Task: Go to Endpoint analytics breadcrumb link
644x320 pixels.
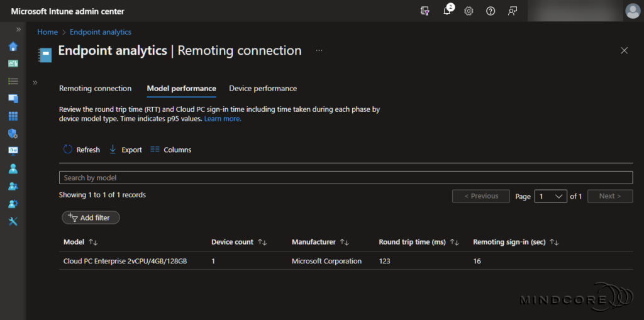Action: coord(101,32)
